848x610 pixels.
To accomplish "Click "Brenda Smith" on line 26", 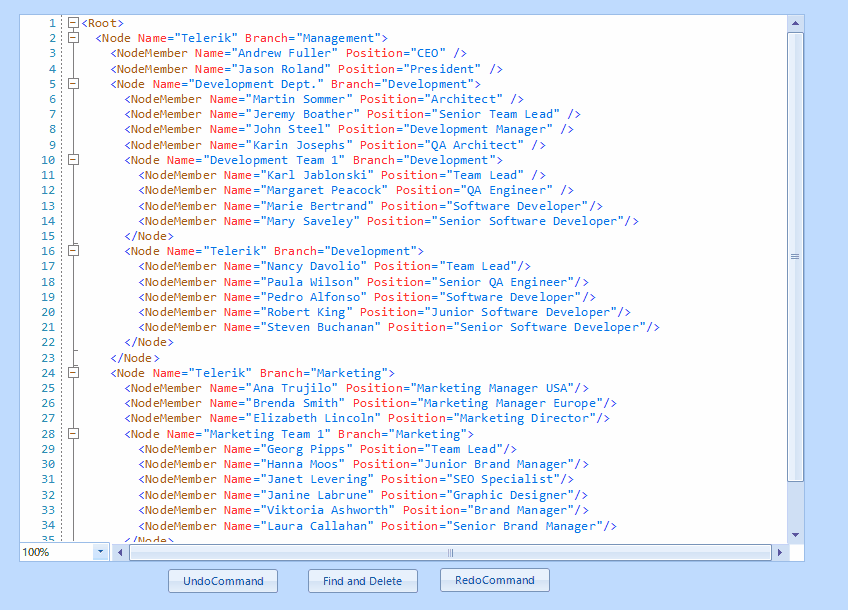I will point(295,403).
